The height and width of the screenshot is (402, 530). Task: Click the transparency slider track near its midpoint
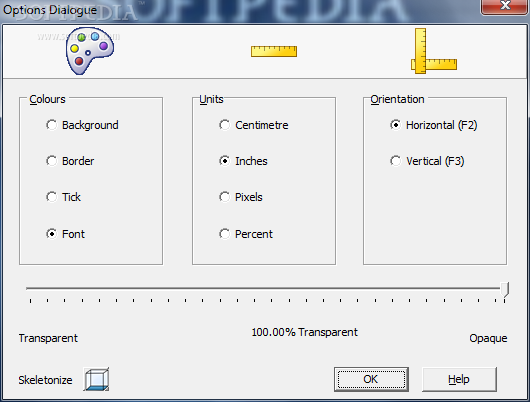pyautogui.click(x=264, y=288)
